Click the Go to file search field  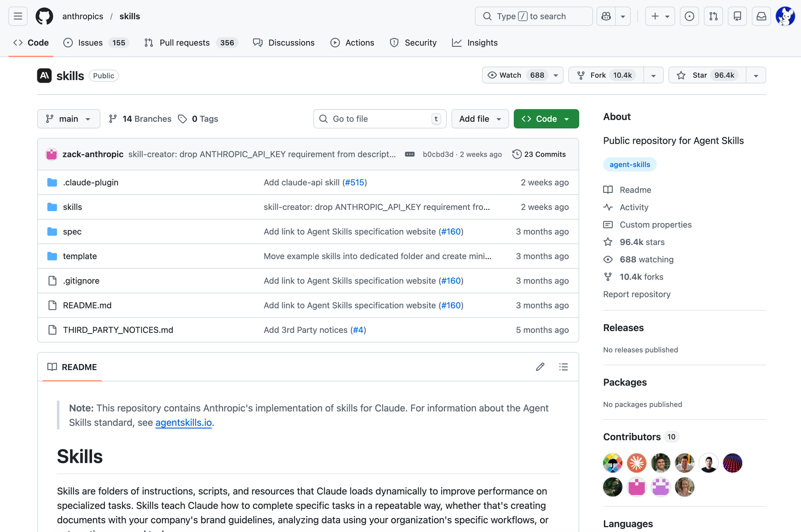pos(379,119)
